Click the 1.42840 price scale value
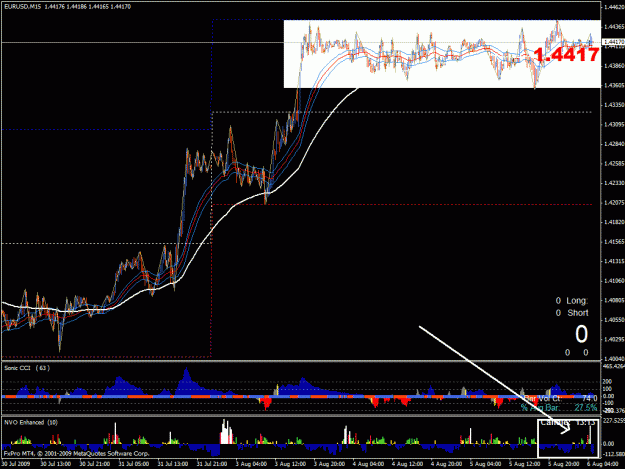The height and width of the screenshot is (469, 625). click(614, 144)
